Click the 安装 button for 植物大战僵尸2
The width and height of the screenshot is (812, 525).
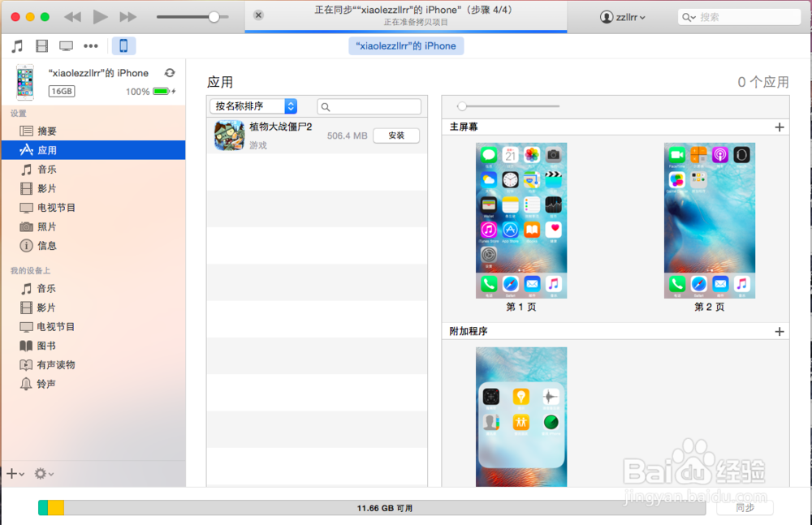[396, 136]
